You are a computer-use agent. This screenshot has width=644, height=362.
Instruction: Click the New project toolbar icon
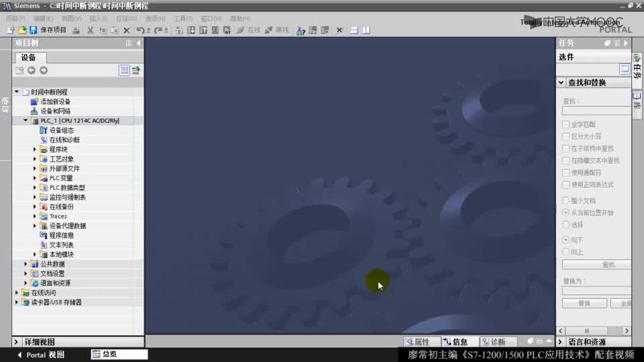11,30
